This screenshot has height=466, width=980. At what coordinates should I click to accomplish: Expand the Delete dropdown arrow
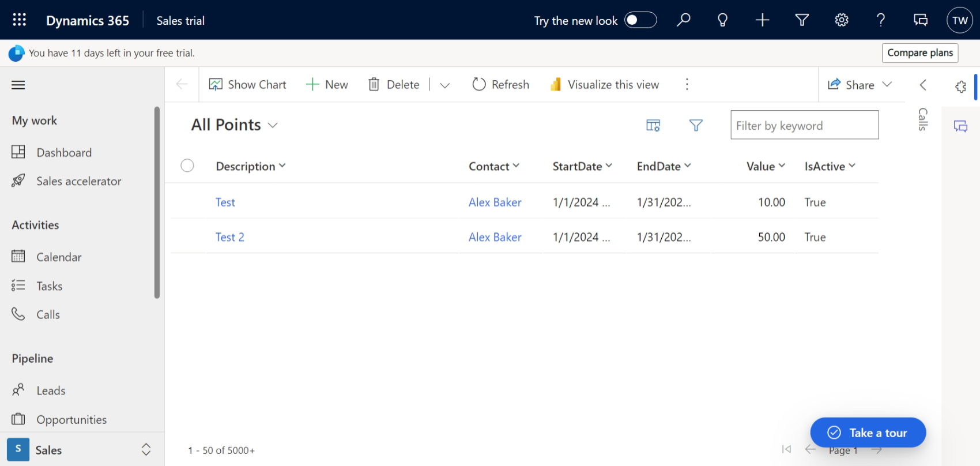444,85
